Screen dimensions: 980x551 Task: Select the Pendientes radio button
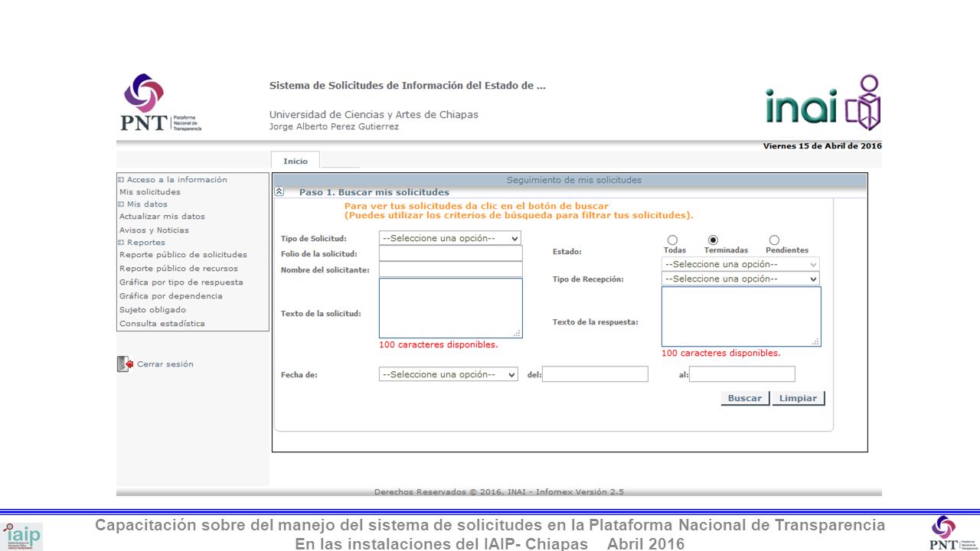click(x=774, y=240)
